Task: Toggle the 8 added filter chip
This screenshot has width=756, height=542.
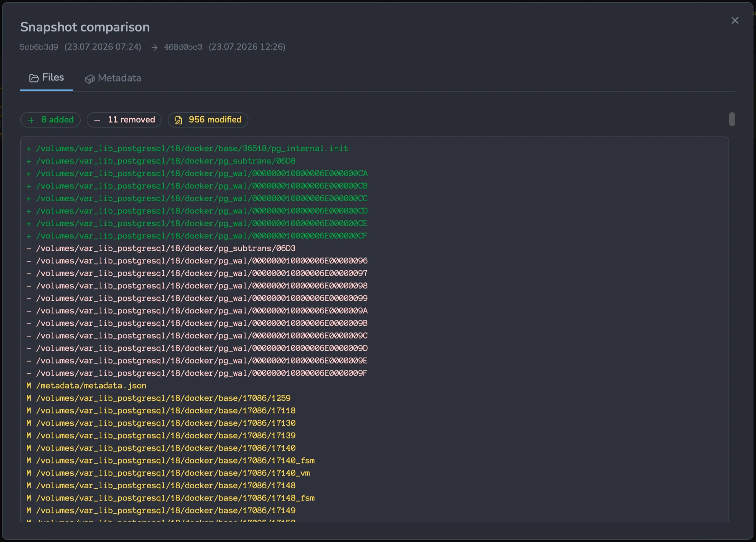Action: coord(51,120)
